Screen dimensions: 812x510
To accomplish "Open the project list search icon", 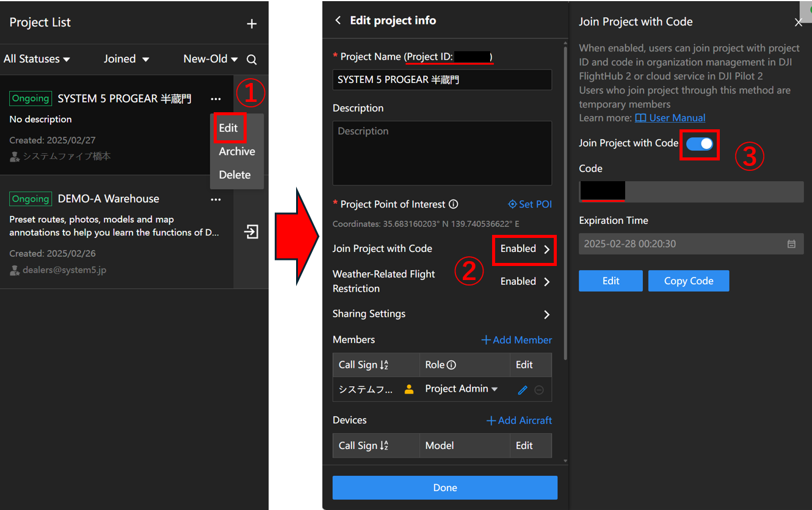I will 252,59.
